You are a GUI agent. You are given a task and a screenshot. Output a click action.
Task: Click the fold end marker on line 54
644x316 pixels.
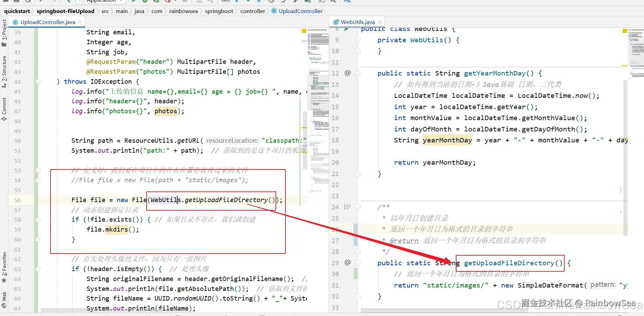38,180
